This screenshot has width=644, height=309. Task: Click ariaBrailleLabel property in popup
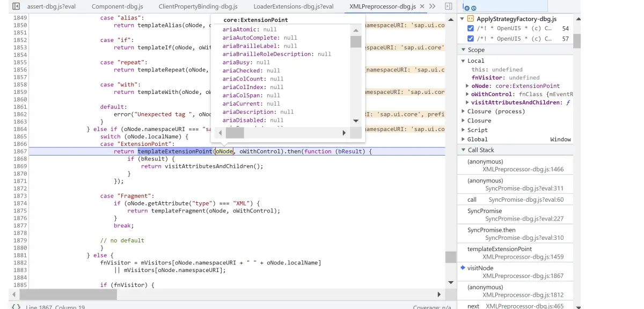coord(260,46)
